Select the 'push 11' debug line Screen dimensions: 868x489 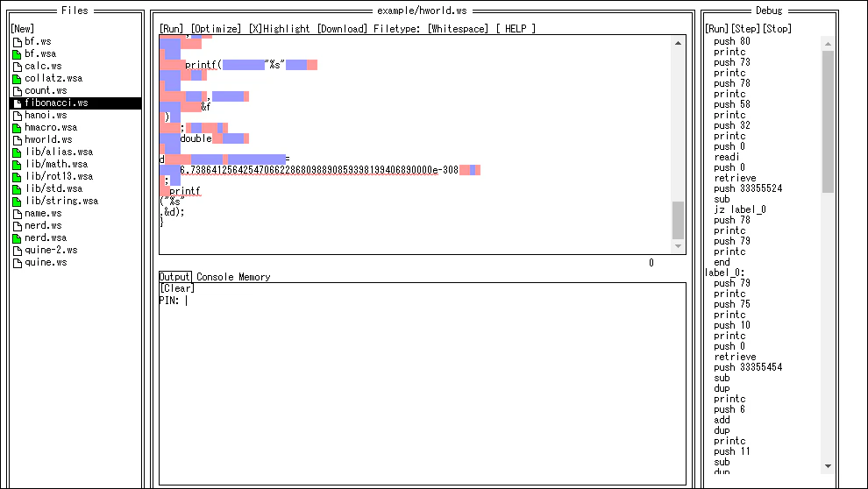(x=732, y=451)
